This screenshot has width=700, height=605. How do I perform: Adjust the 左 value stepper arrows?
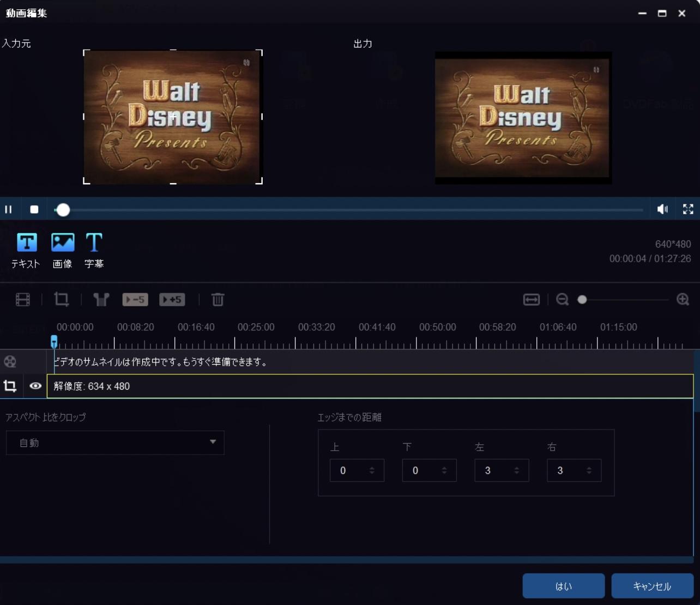click(517, 470)
